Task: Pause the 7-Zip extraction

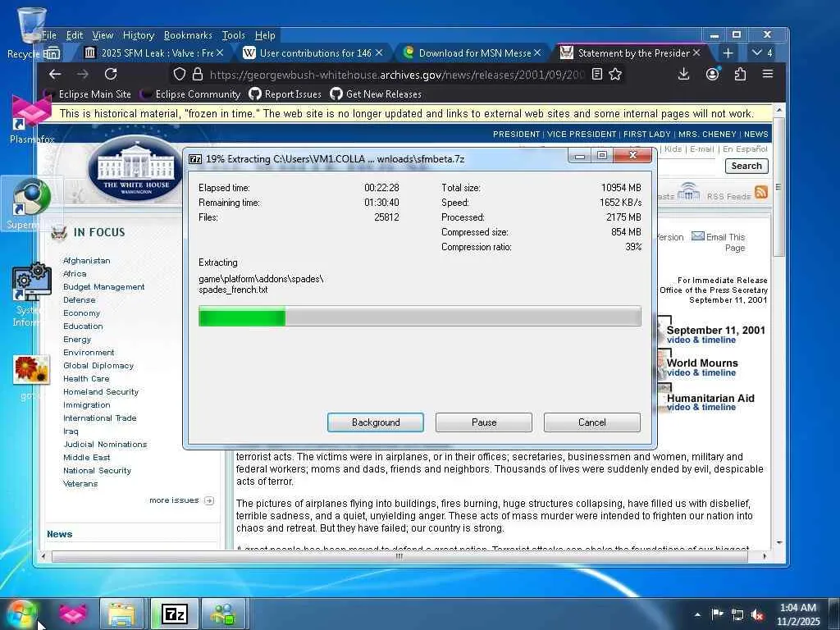Action: point(484,422)
